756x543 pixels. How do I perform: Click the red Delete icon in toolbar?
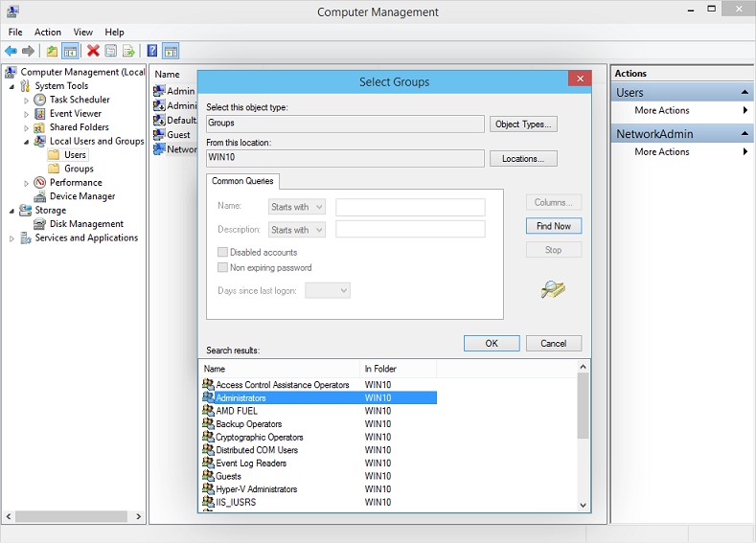pyautogui.click(x=93, y=51)
